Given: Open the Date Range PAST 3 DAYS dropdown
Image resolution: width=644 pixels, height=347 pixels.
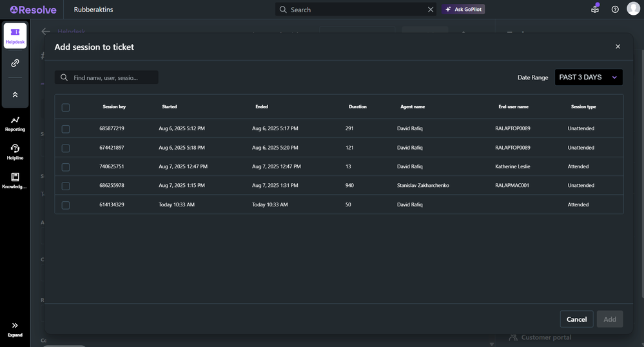Looking at the screenshot, I should point(588,77).
